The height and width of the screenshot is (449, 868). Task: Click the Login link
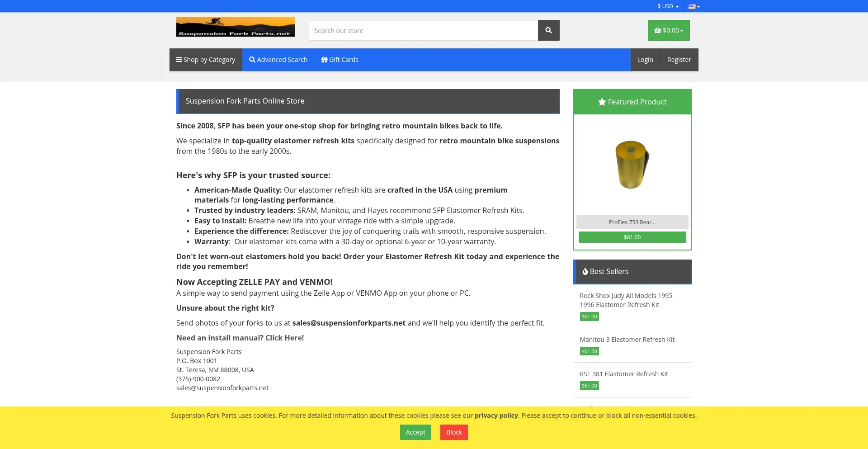[645, 60]
